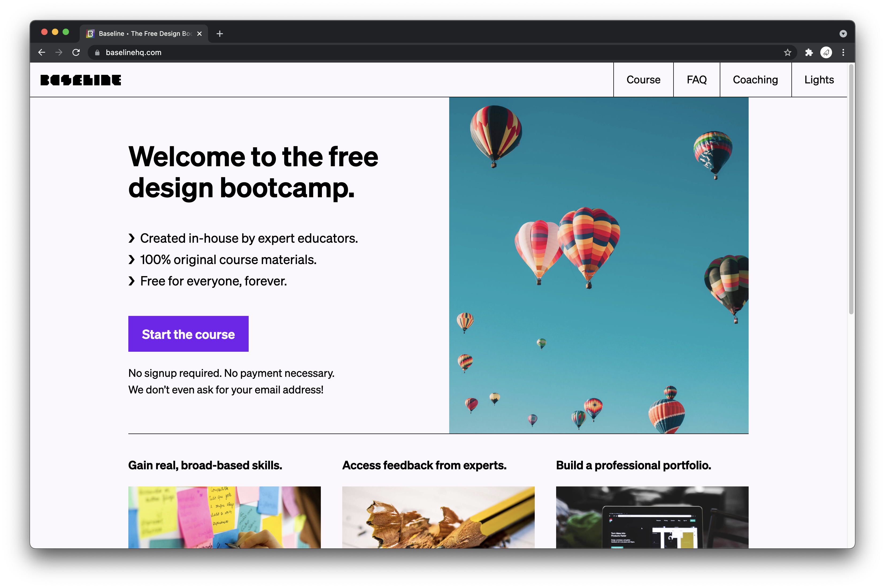Bookmark this page with star icon
The image size is (885, 588).
pyautogui.click(x=787, y=52)
